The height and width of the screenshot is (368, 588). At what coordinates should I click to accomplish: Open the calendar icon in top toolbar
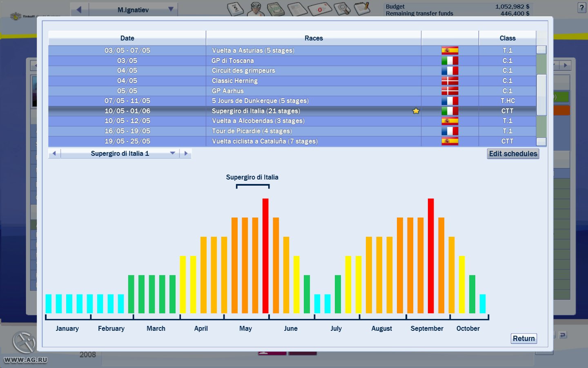click(x=236, y=8)
